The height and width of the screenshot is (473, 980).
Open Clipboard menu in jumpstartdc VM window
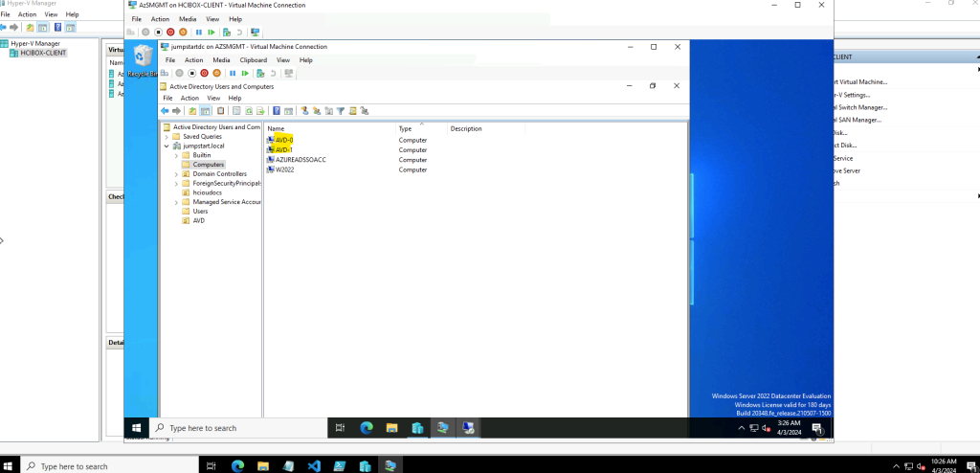253,60
